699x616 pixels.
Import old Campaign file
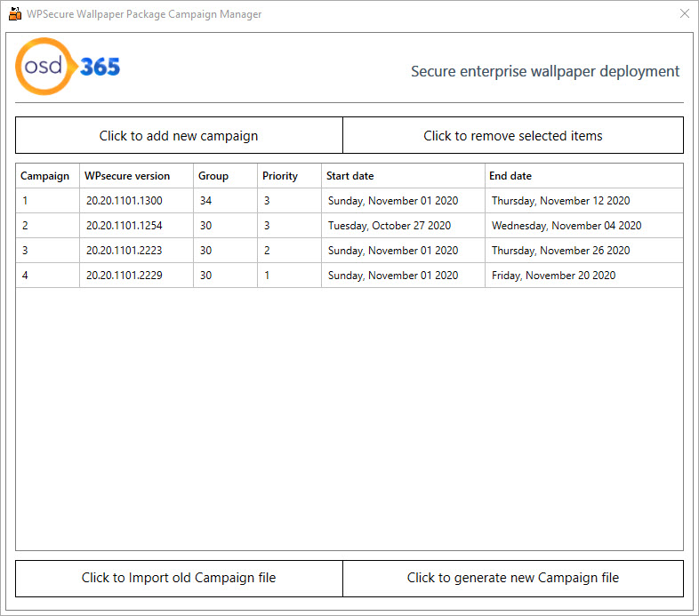tap(179, 578)
